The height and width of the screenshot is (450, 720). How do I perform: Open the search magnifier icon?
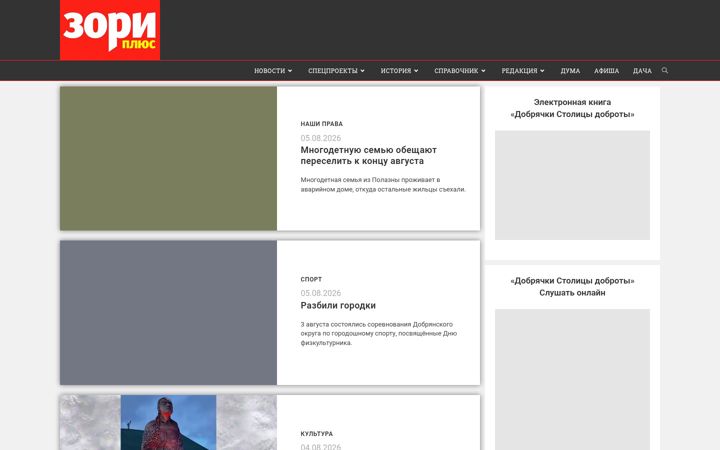(664, 70)
